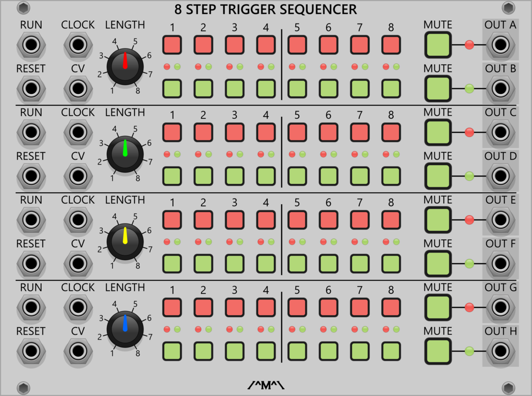This screenshot has height=396, width=532.
Task: Click the CV jack in the red-knob section
Action: [x=78, y=89]
